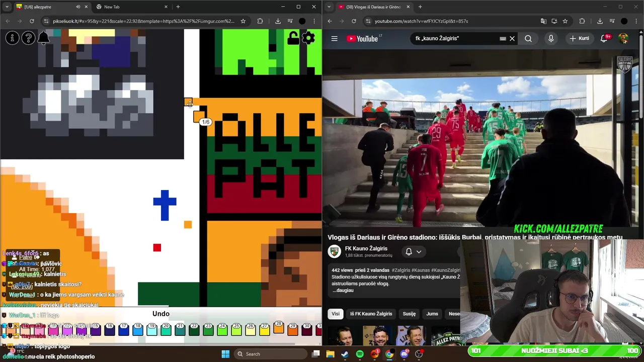Open new tab in YouTube window
This screenshot has width=644, height=362.
(x=420, y=7)
